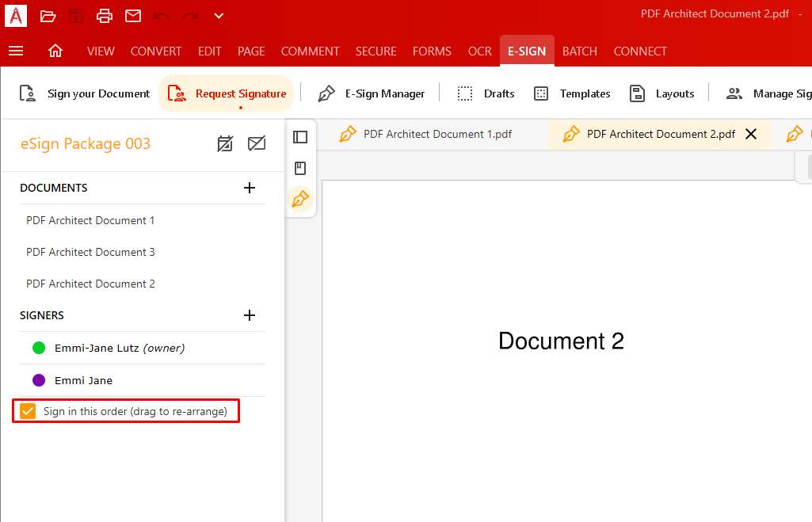Open a file with folder icon
The width and height of the screenshot is (812, 522).
pyautogui.click(x=48, y=16)
